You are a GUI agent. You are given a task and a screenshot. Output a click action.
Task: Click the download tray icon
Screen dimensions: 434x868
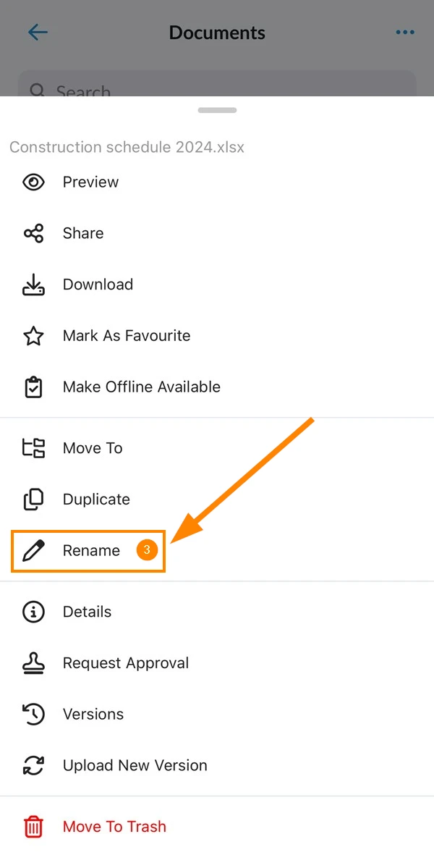[34, 285]
